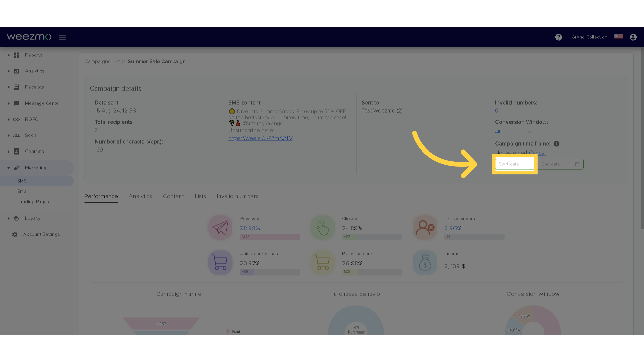
Task: Go back to Campaigns List breadcrumb
Action: [102, 62]
